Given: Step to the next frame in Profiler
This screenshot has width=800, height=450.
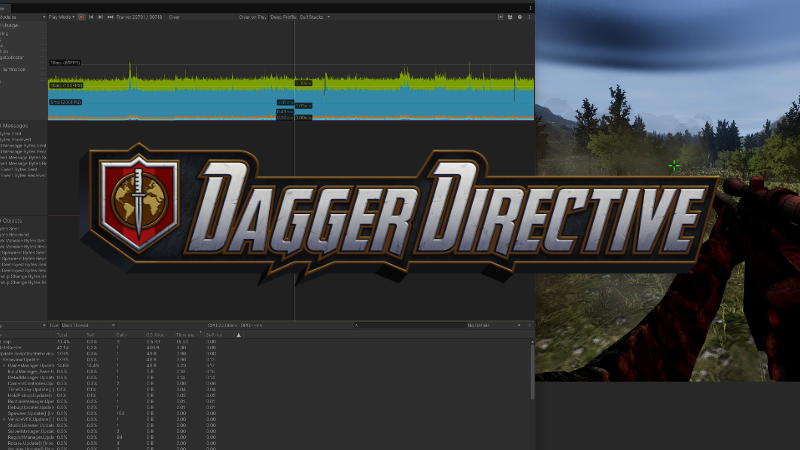Looking at the screenshot, I should (x=100, y=17).
